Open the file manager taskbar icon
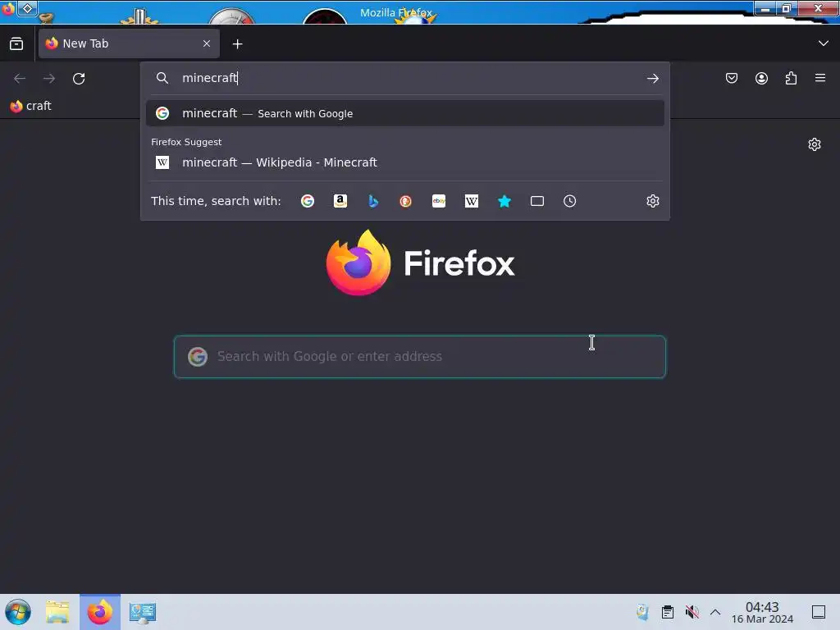 [57, 612]
